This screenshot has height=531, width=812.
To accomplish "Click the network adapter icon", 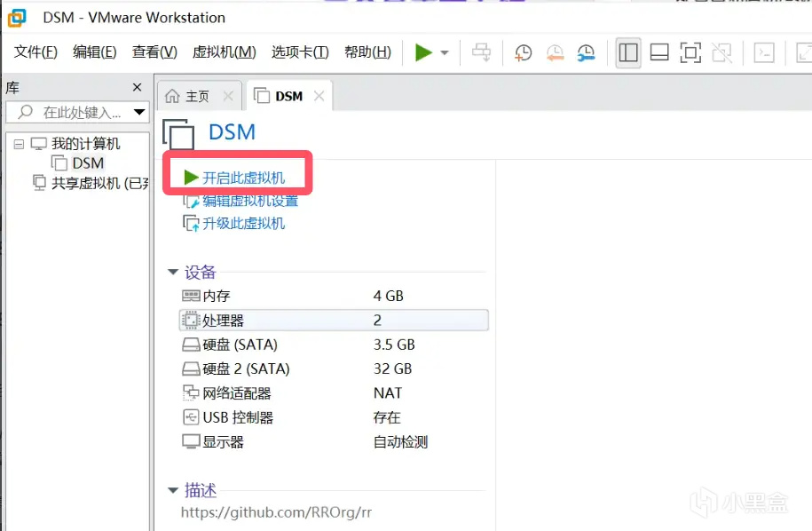I will (x=191, y=392).
